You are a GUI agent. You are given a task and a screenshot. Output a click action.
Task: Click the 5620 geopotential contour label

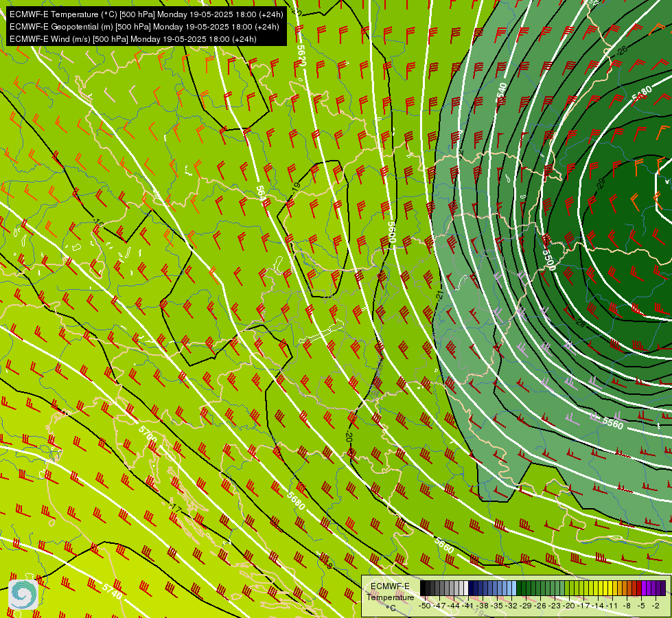pyautogui.click(x=301, y=56)
